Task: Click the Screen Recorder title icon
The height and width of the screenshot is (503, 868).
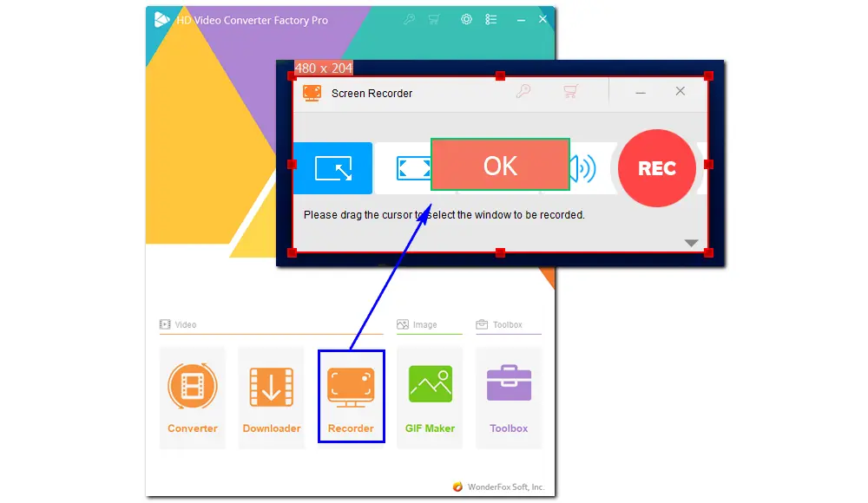Action: pos(312,93)
